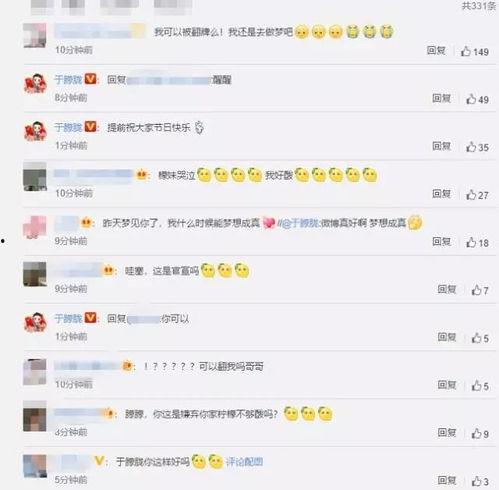Viewport: 499px width, 490px height.
Task: Like the 昨天梦见你了 comment with 18 likes
Action: pos(477,243)
